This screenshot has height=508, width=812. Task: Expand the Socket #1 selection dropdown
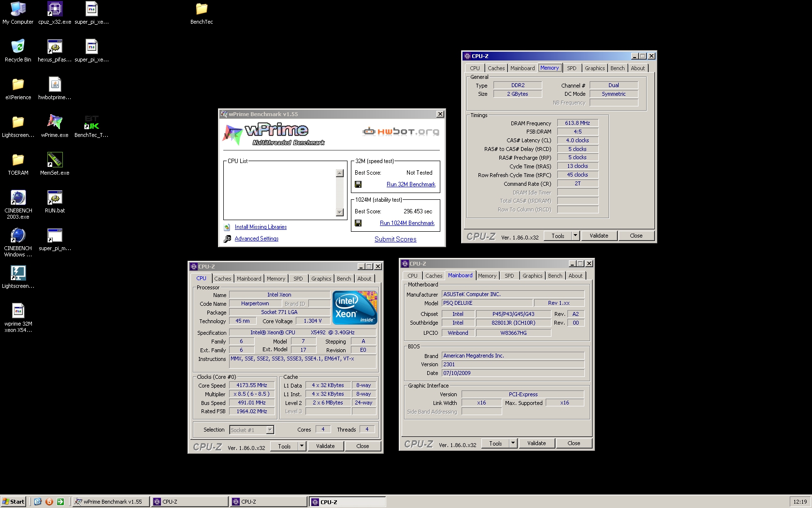point(270,430)
